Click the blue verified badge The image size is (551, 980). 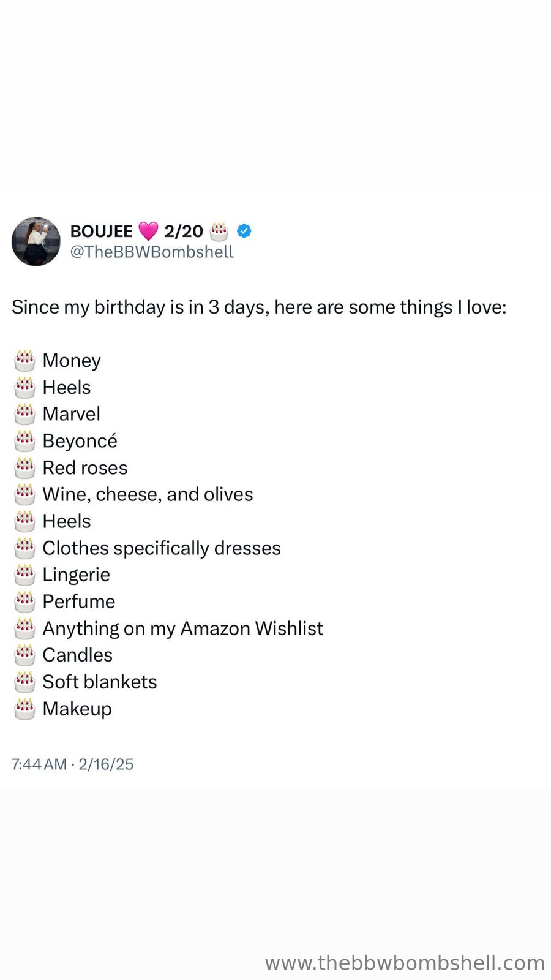tap(244, 231)
